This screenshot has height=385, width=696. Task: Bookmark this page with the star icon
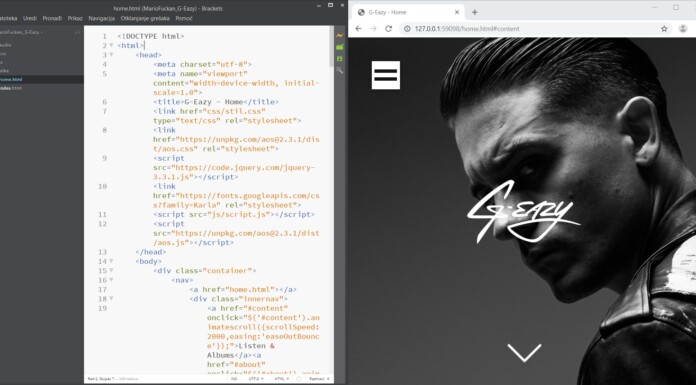coord(664,29)
